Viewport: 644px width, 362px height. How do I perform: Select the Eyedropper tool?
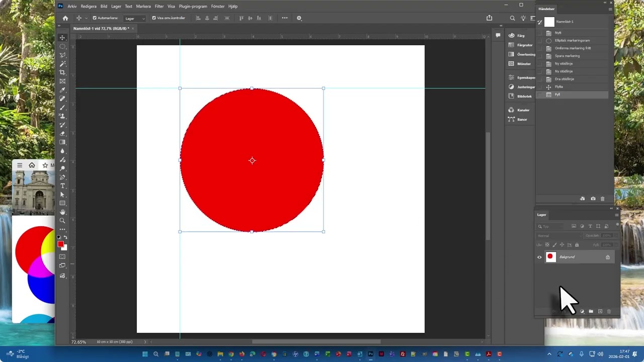(x=62, y=90)
